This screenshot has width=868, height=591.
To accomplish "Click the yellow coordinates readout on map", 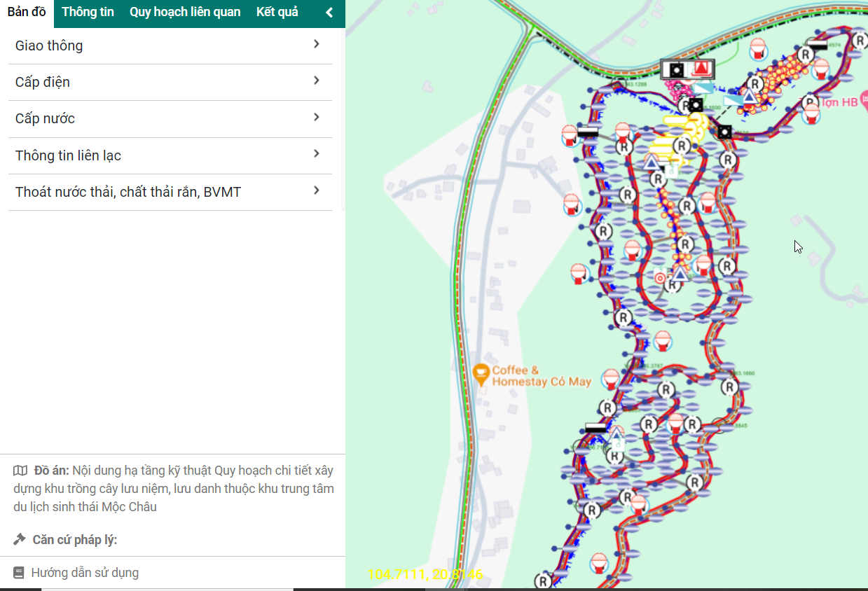I will [425, 575].
